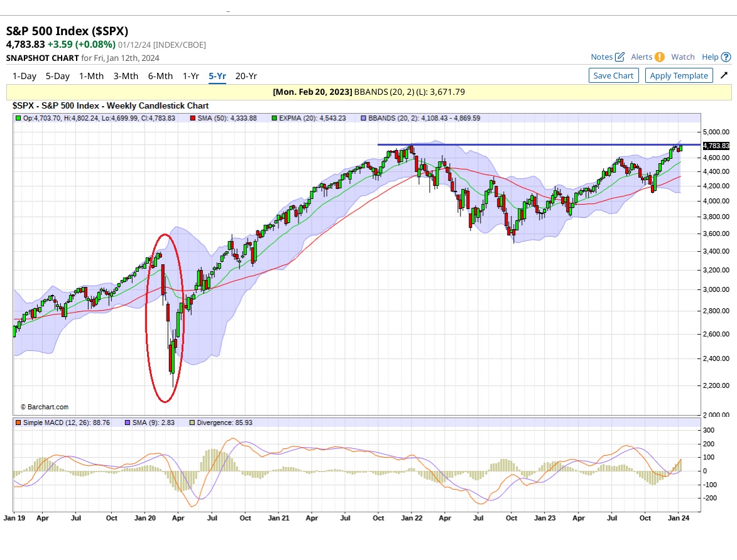Choose the 6-Mth range tab
737x560 pixels.
pos(160,75)
